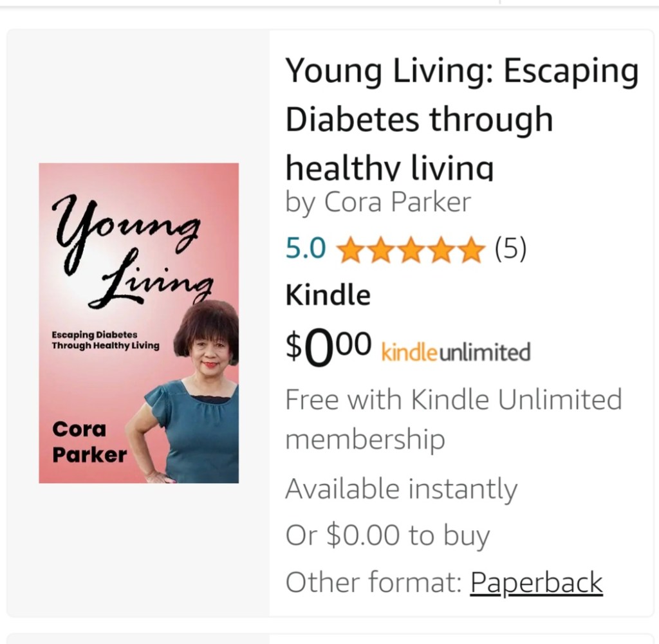This screenshot has width=659, height=644.
Task: Click the first orange rating star
Action: (x=350, y=250)
